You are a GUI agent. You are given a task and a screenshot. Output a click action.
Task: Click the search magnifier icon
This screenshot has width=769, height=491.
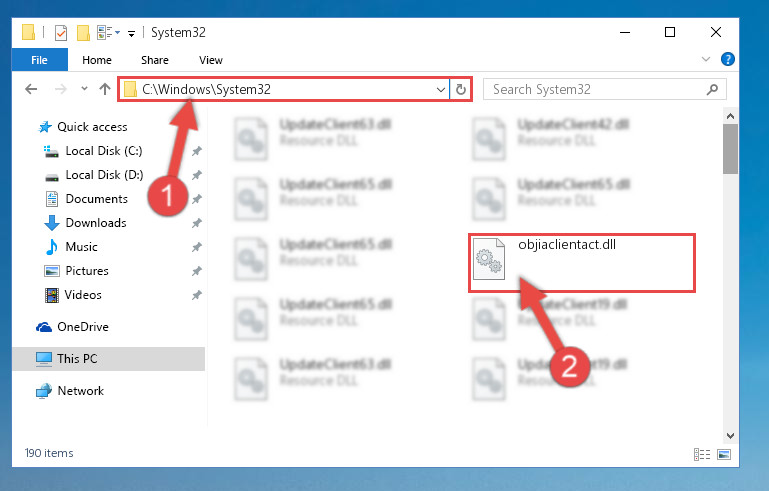(x=712, y=89)
